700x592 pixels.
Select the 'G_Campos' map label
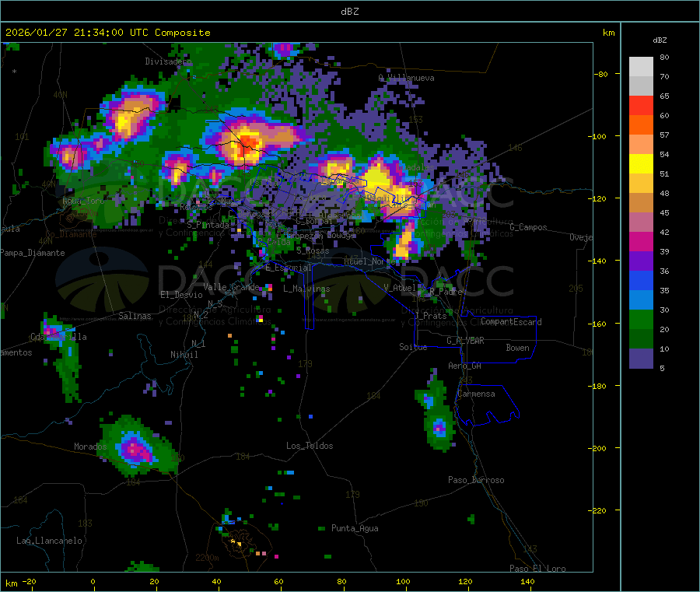pyautogui.click(x=529, y=227)
